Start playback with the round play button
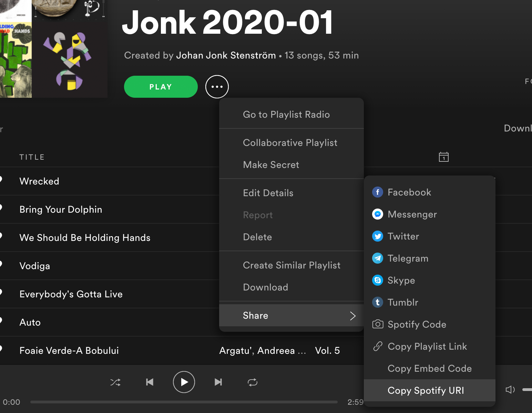The image size is (532, 413). coord(184,382)
